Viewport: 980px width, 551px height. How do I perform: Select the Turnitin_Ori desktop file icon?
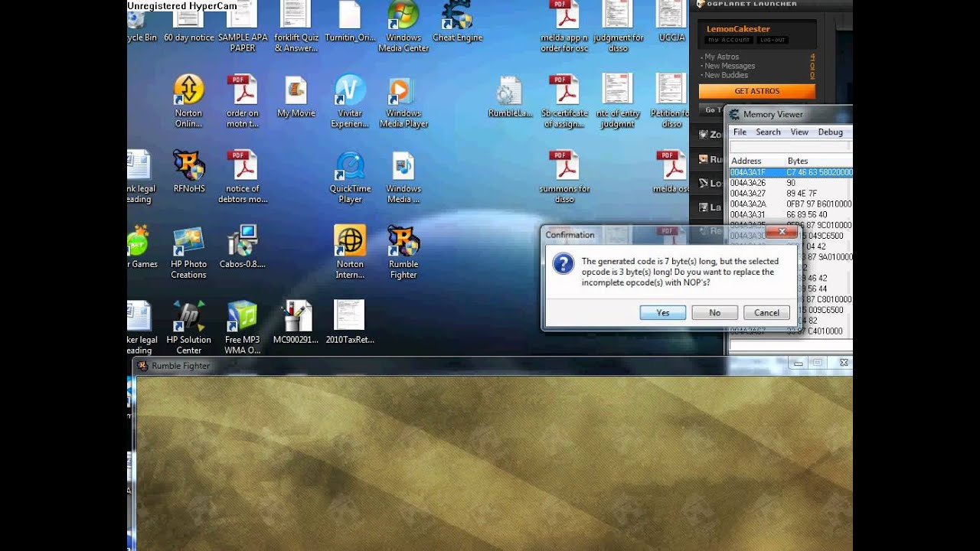click(x=350, y=22)
